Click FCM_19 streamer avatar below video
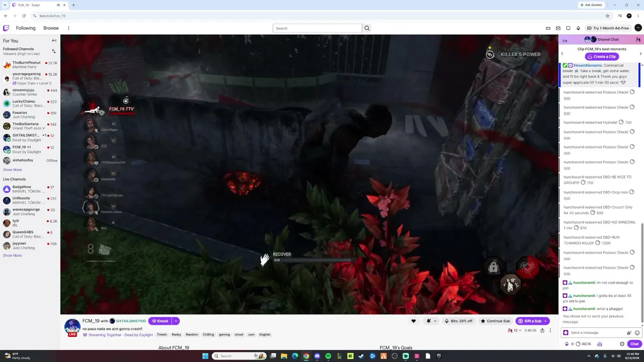The height and width of the screenshot is (362, 644). [x=72, y=327]
